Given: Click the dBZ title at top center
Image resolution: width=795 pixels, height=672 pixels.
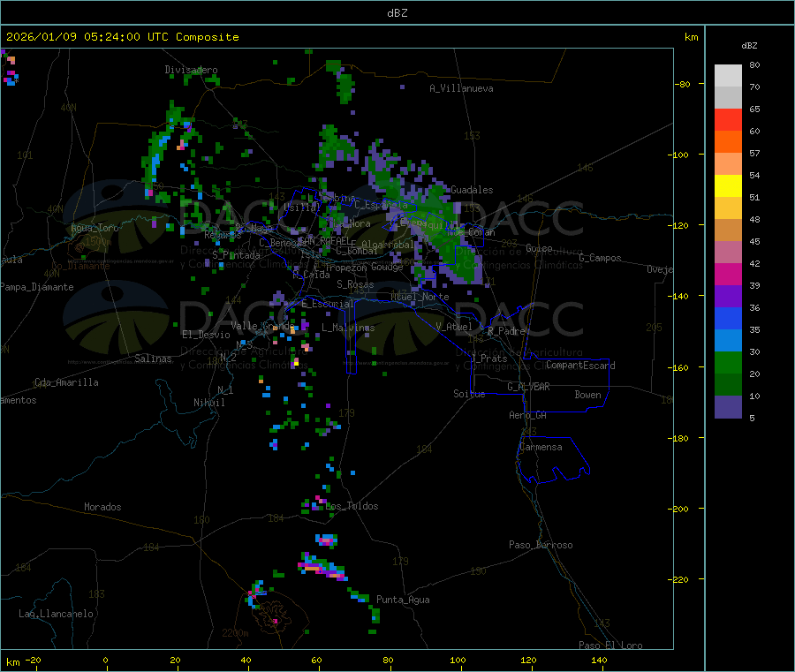Looking at the screenshot, I should 397,13.
